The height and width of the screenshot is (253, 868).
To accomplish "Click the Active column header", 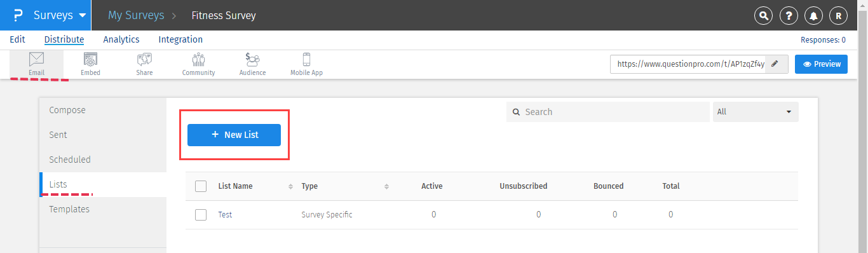I will [432, 186].
